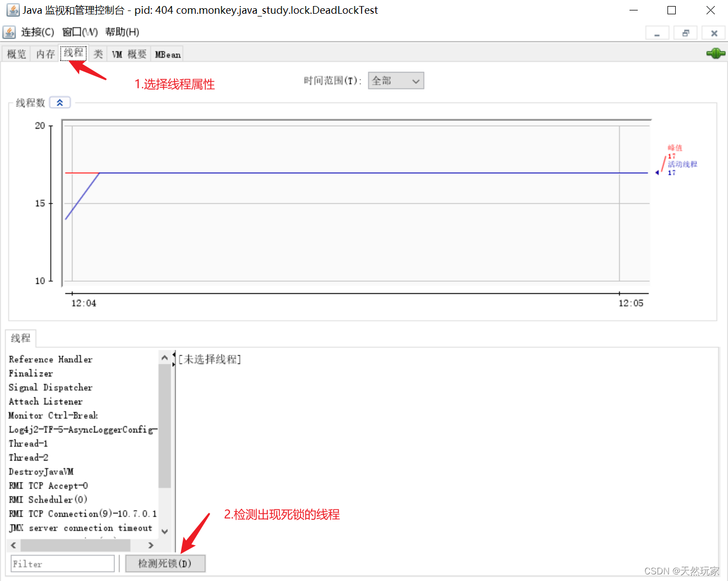728x581 pixels.
Task: Select the Finalizer thread
Action: 31,373
